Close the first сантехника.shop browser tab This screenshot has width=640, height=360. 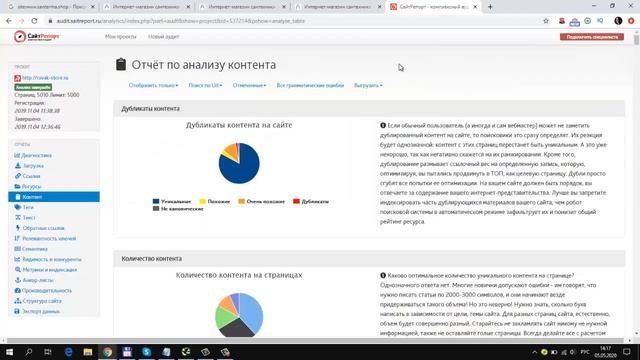pyautogui.click(x=93, y=7)
